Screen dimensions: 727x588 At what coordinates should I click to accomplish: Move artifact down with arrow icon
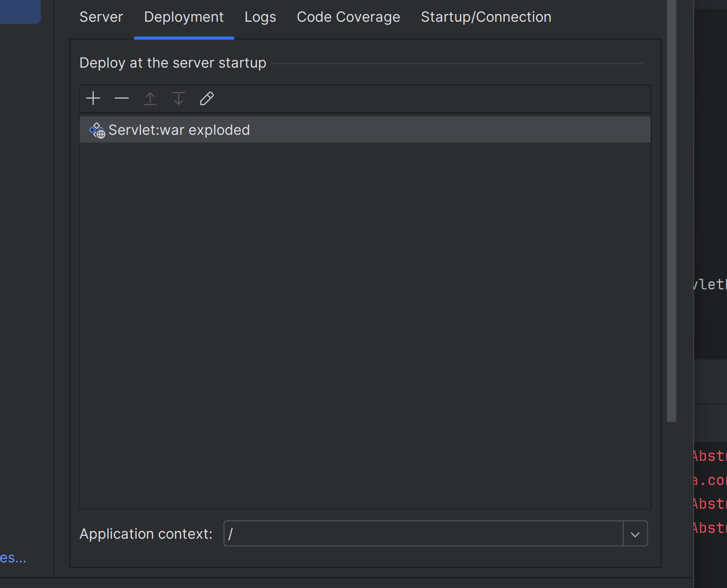179,99
